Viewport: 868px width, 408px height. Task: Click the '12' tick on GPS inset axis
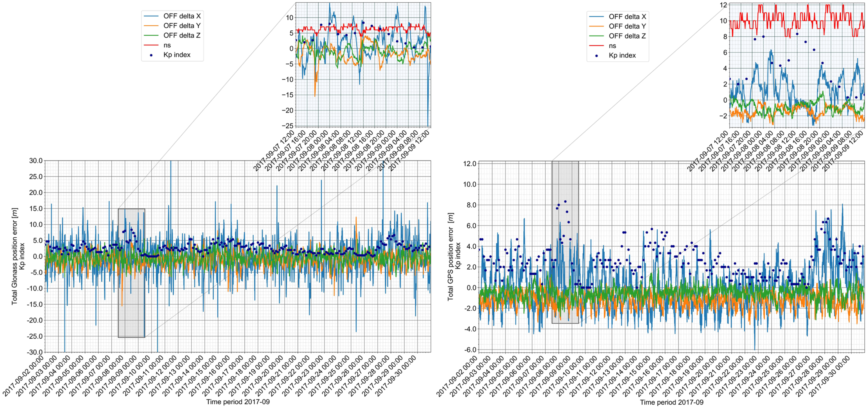723,5
